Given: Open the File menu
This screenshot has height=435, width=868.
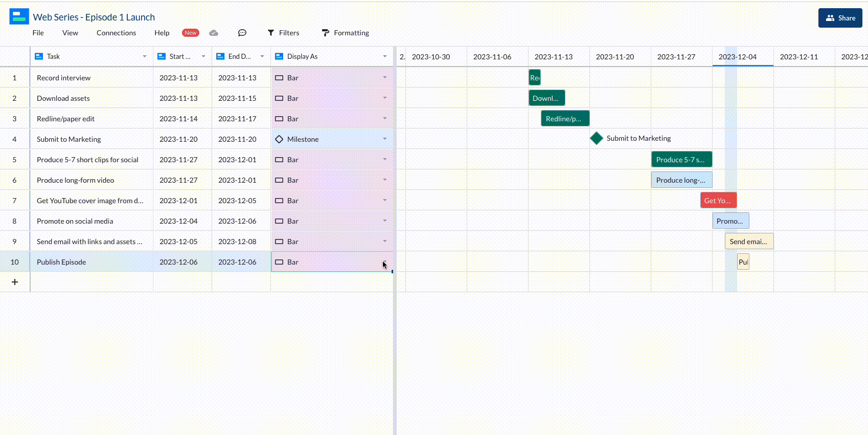Looking at the screenshot, I should [x=38, y=33].
